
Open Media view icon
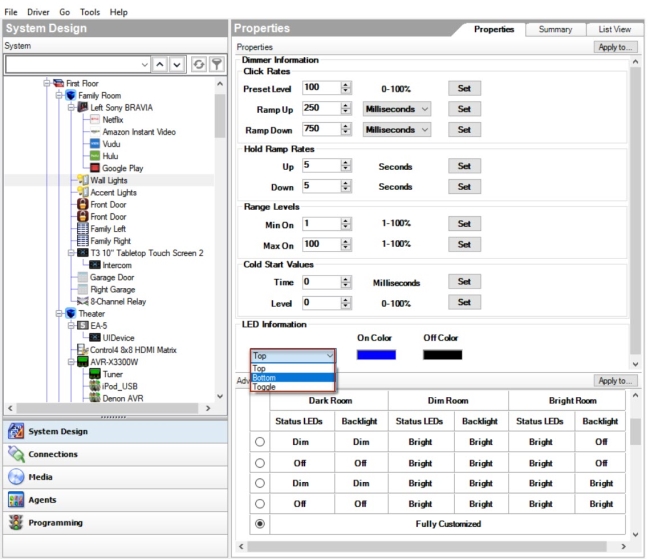[x=16, y=477]
